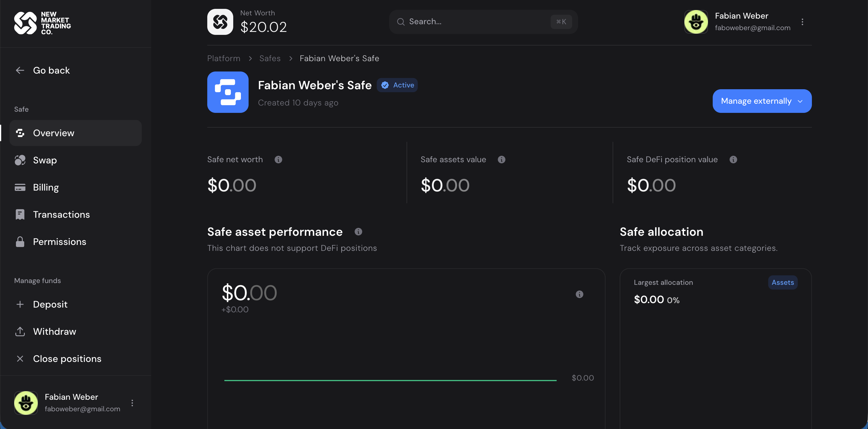Navigate to Safes in the breadcrumb
868x429 pixels.
pyautogui.click(x=270, y=58)
